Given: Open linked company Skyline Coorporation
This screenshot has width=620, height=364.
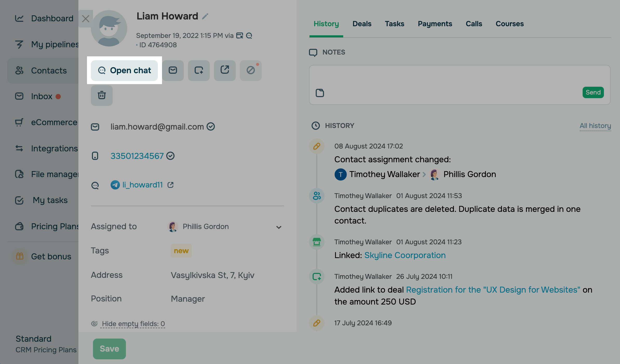Looking at the screenshot, I should (405, 255).
